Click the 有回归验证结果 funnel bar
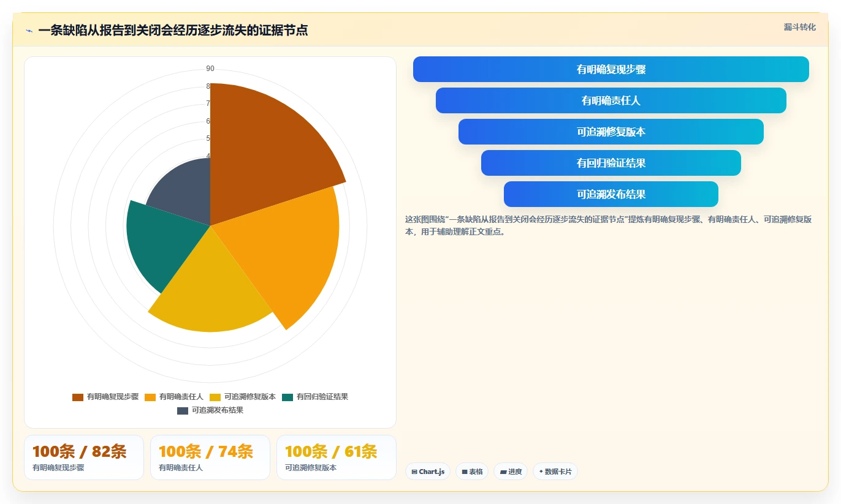 [x=611, y=163]
